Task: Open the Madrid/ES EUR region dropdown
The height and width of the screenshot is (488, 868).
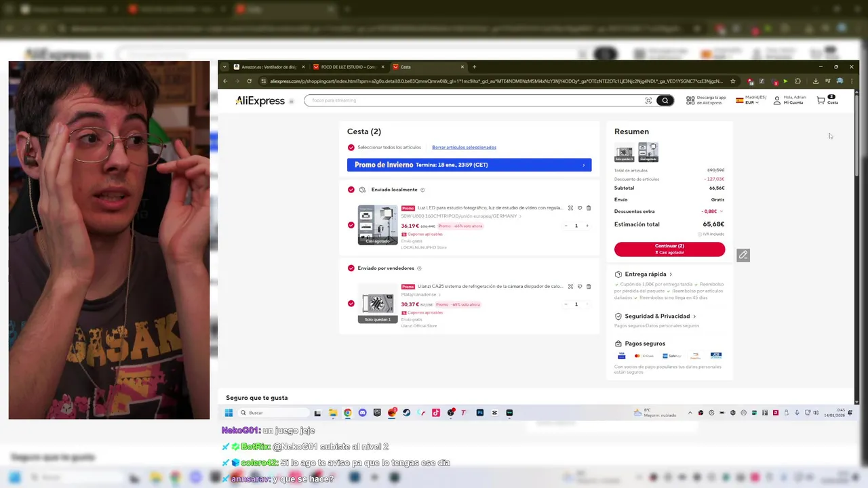Action: (x=751, y=100)
